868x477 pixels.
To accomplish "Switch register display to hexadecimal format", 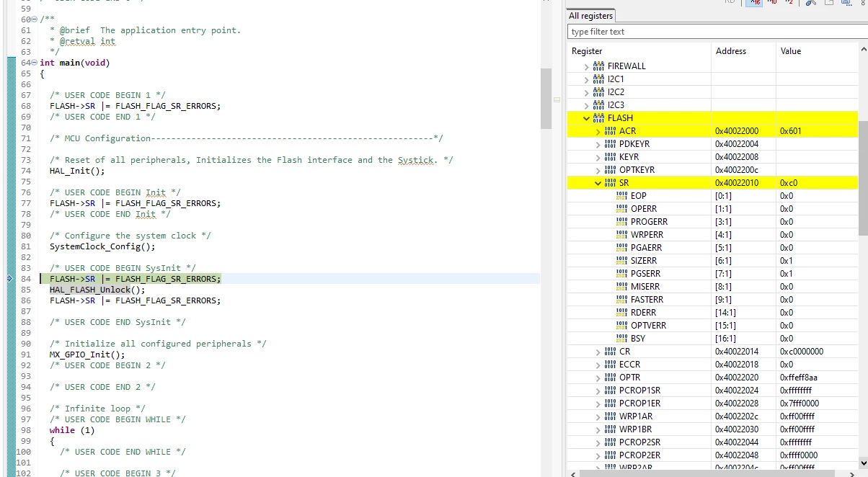I will click(x=754, y=2).
